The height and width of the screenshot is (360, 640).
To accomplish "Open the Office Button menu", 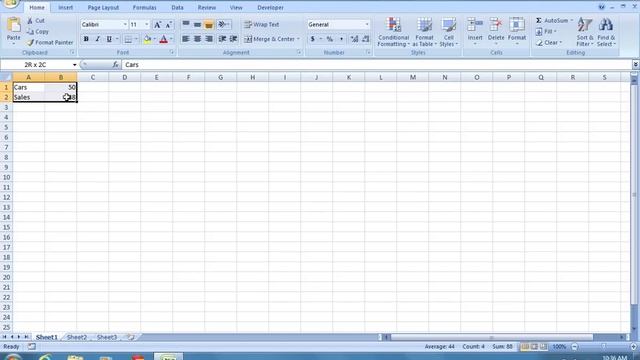I will pyautogui.click(x=10, y=4).
